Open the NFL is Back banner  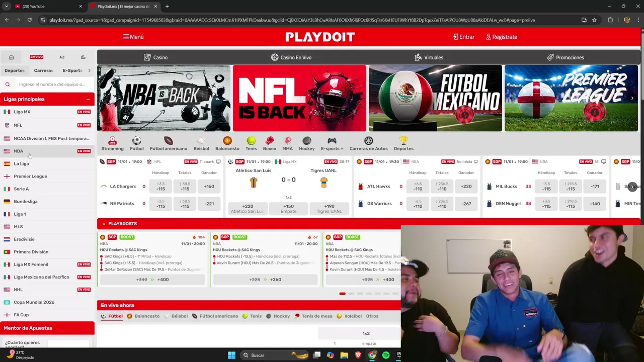(x=299, y=98)
